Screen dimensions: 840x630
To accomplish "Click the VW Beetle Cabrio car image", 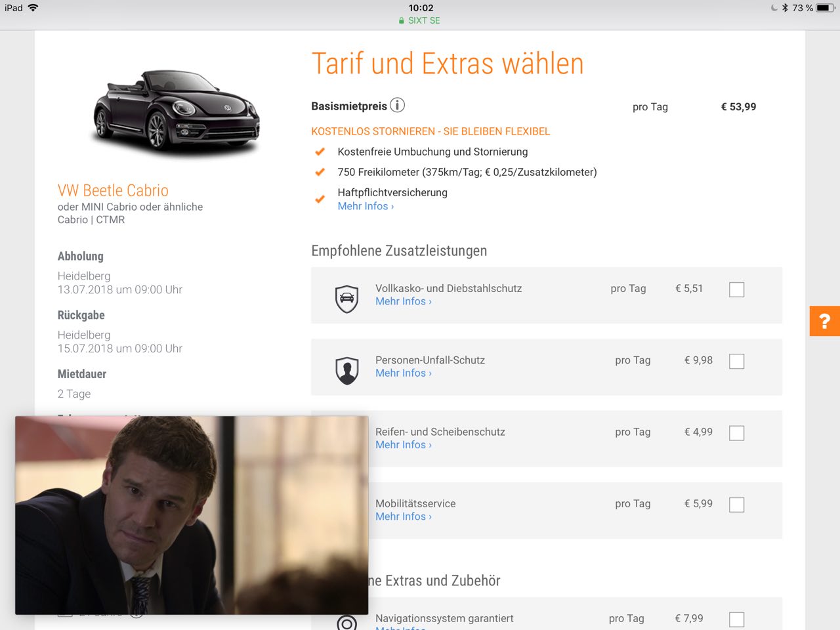I will pos(176,112).
